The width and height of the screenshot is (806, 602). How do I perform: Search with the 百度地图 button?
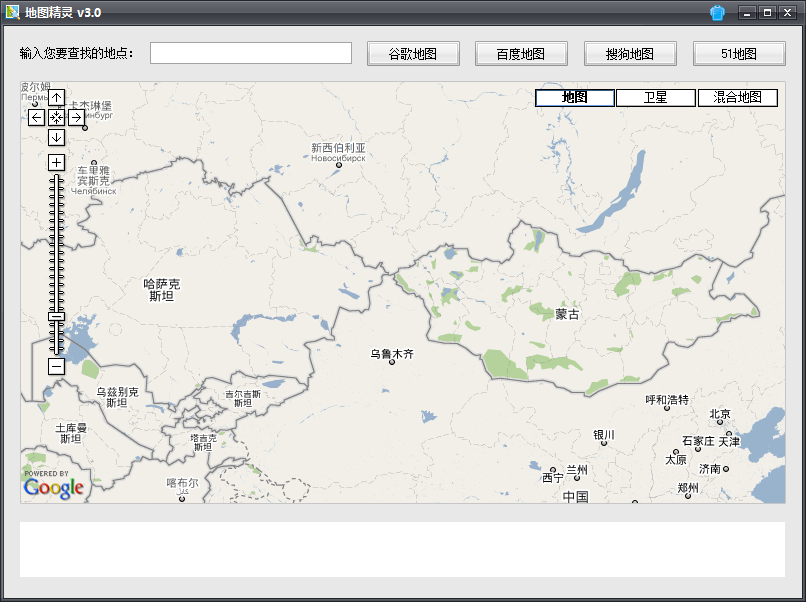(x=521, y=52)
